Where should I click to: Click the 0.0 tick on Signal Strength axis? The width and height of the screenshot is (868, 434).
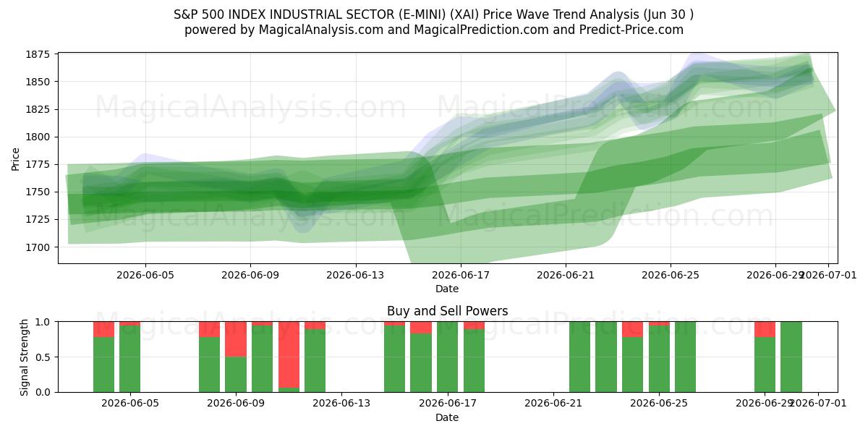click(x=44, y=392)
